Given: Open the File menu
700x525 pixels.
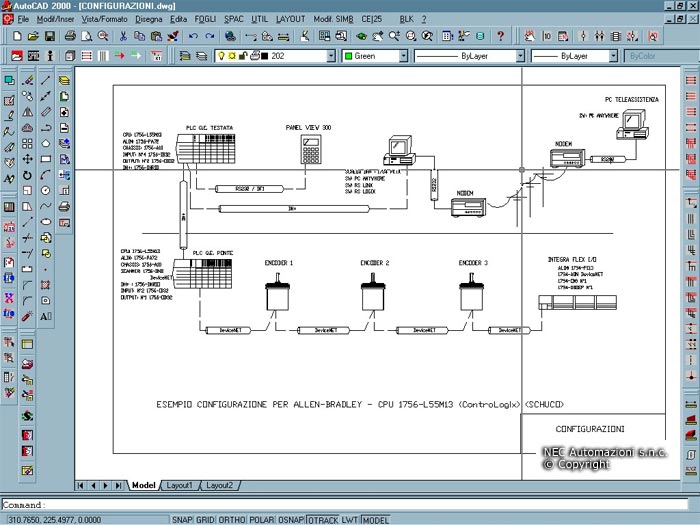Looking at the screenshot, I should tap(23, 19).
